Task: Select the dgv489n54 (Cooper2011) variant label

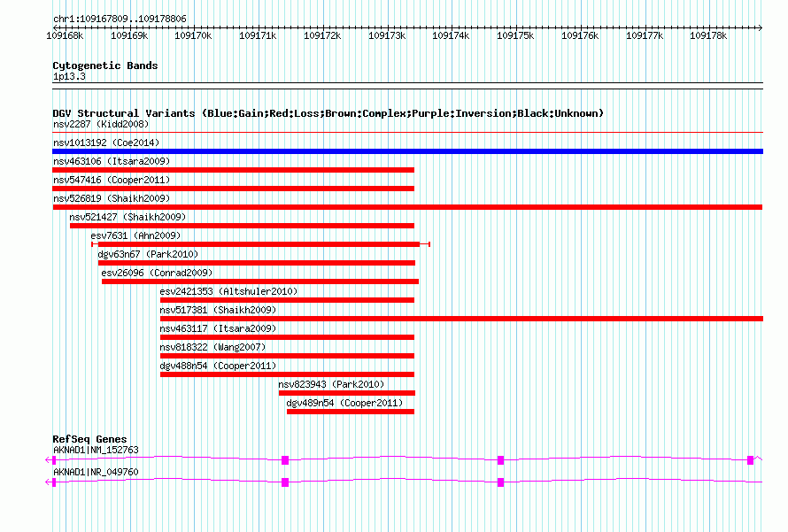Action: pyautogui.click(x=344, y=403)
